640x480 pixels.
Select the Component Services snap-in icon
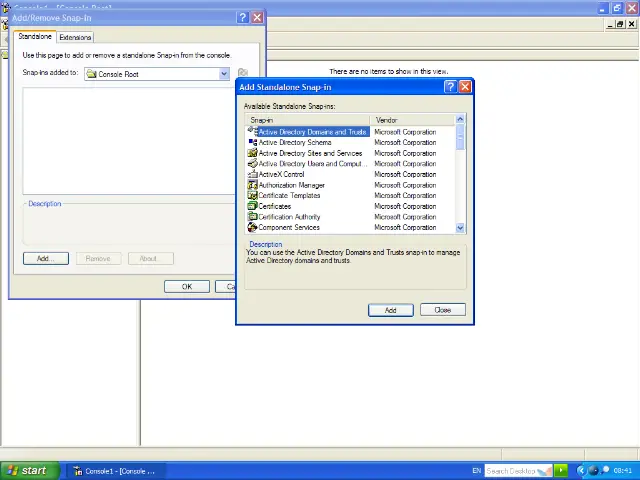252,228
